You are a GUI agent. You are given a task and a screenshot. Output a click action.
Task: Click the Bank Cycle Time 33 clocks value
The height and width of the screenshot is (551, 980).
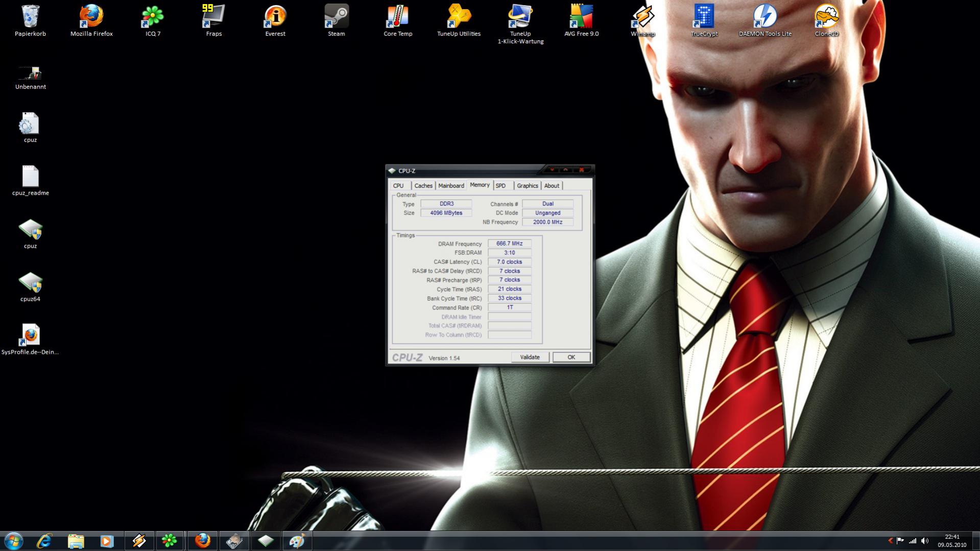coord(509,298)
